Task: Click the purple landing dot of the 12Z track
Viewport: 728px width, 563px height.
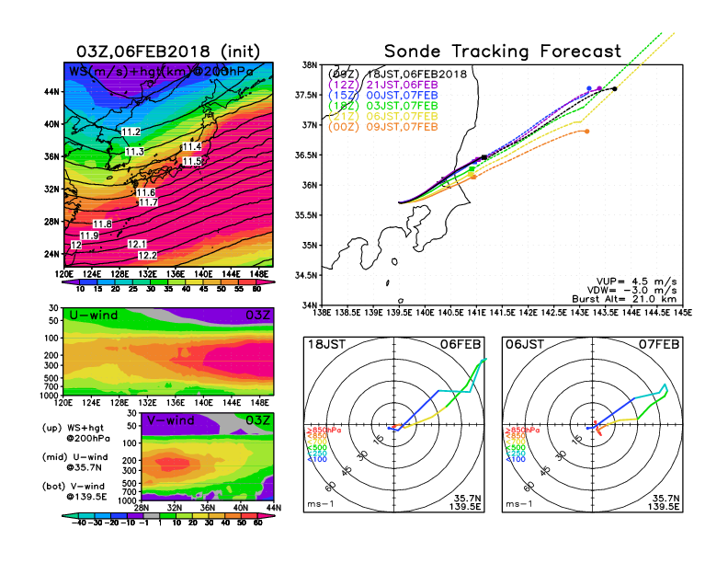Action: (599, 88)
